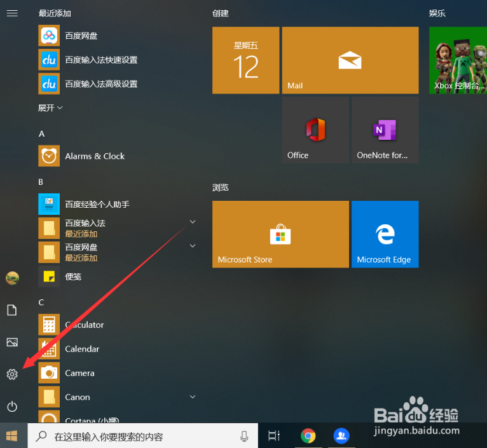Viewport: 487px width, 448px height.
Task: Expand the 百度网盘 folder under B
Action: click(x=193, y=246)
